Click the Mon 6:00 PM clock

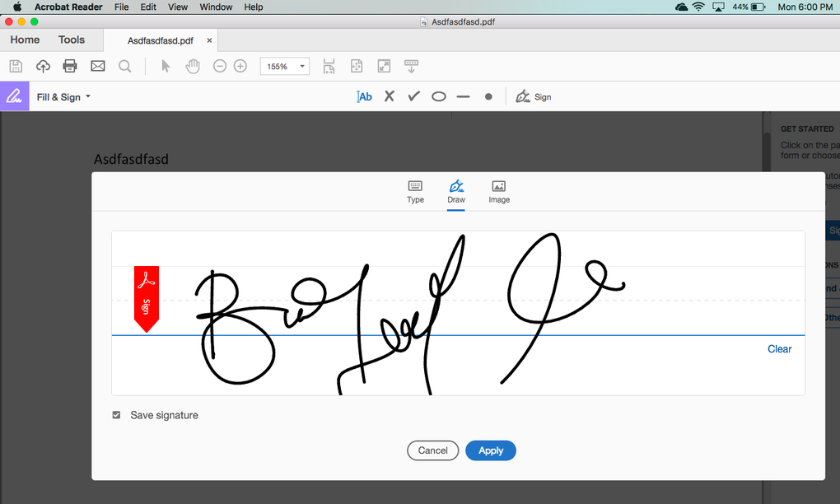point(805,7)
